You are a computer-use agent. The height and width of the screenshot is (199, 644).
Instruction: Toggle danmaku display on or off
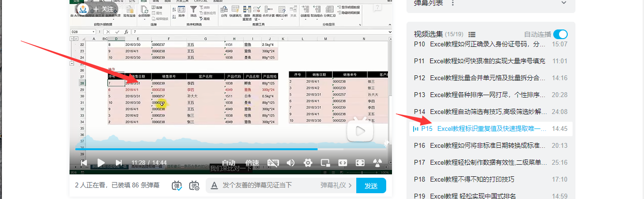click(x=177, y=185)
